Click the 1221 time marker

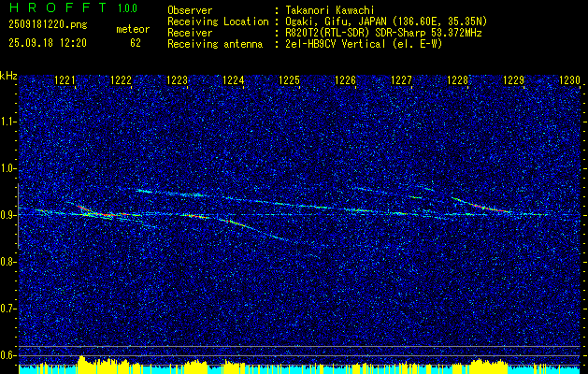(x=65, y=79)
